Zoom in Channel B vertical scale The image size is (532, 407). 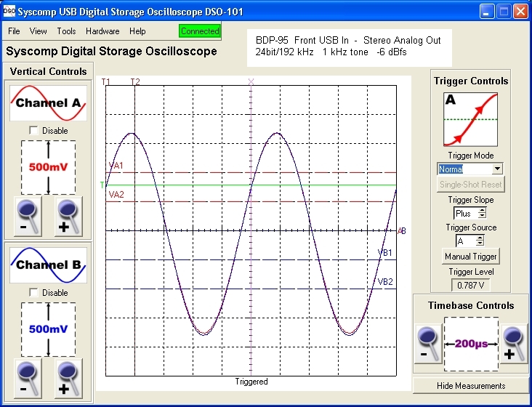pyautogui.click(x=69, y=379)
